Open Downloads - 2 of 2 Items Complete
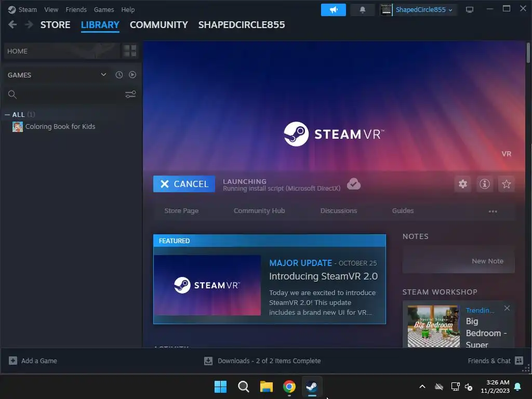 [x=269, y=361]
